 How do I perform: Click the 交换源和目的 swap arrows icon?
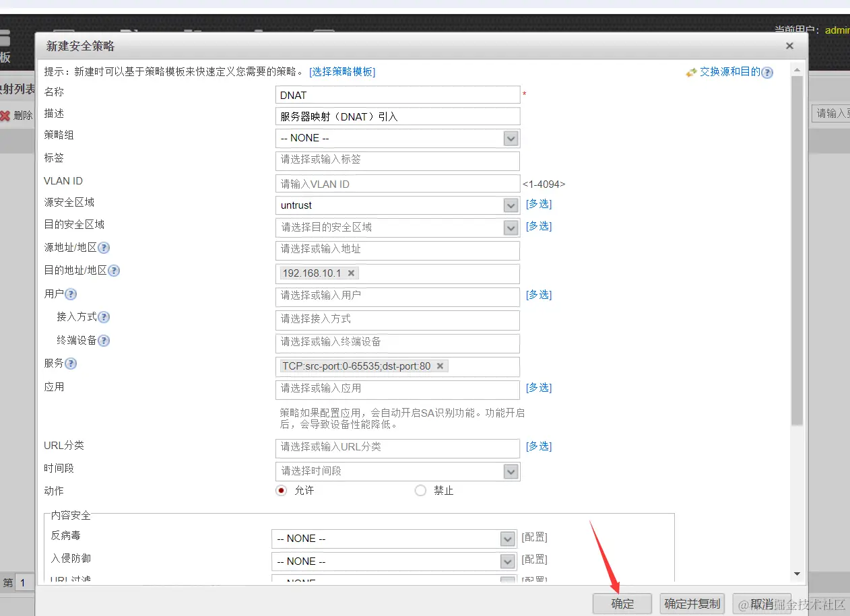click(x=692, y=72)
